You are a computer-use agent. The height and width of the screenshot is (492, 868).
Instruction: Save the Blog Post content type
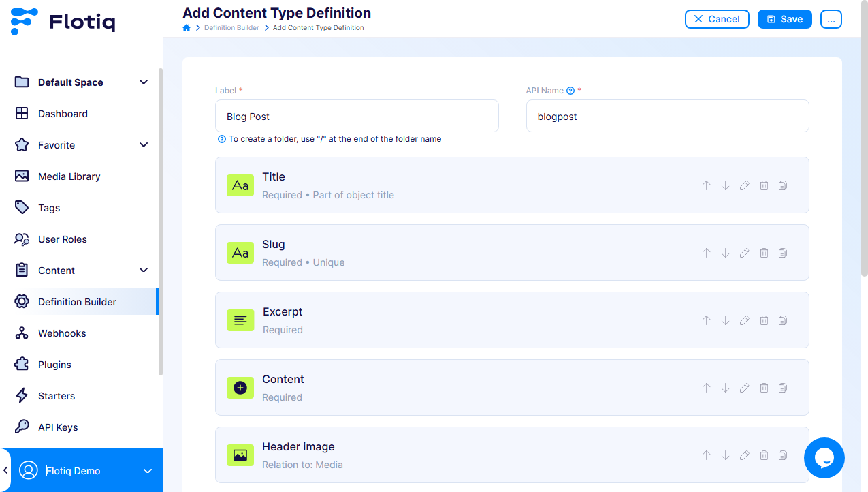tap(784, 19)
